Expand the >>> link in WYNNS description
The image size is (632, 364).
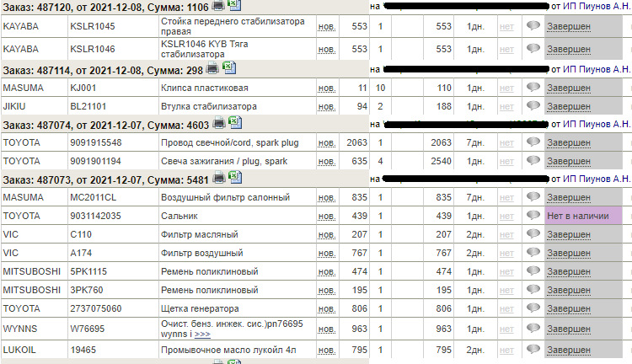pyautogui.click(x=202, y=335)
